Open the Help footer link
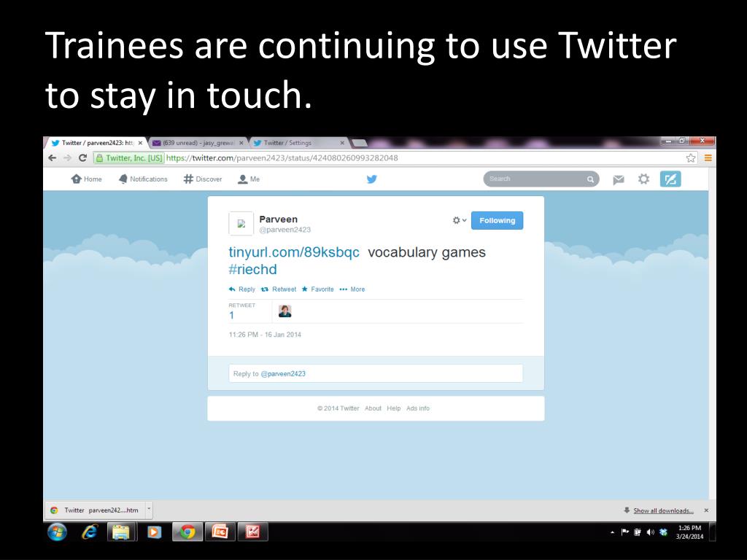747x560 pixels. 393,408
